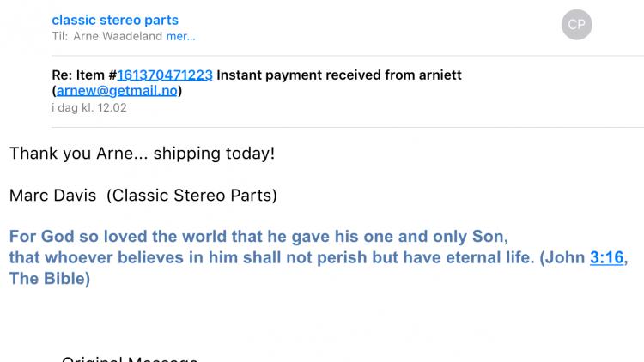Open item number 161370471223 link
Screen dimensions: 644x362
click(x=165, y=75)
